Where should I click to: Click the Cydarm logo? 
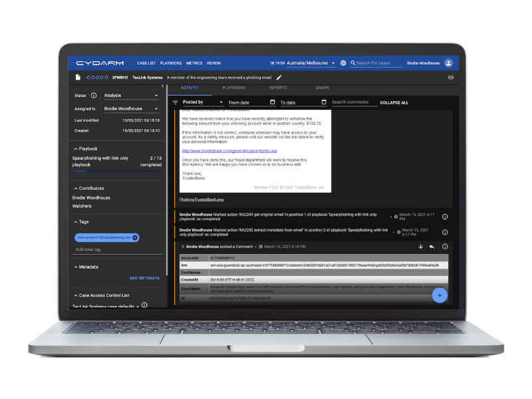[100, 63]
